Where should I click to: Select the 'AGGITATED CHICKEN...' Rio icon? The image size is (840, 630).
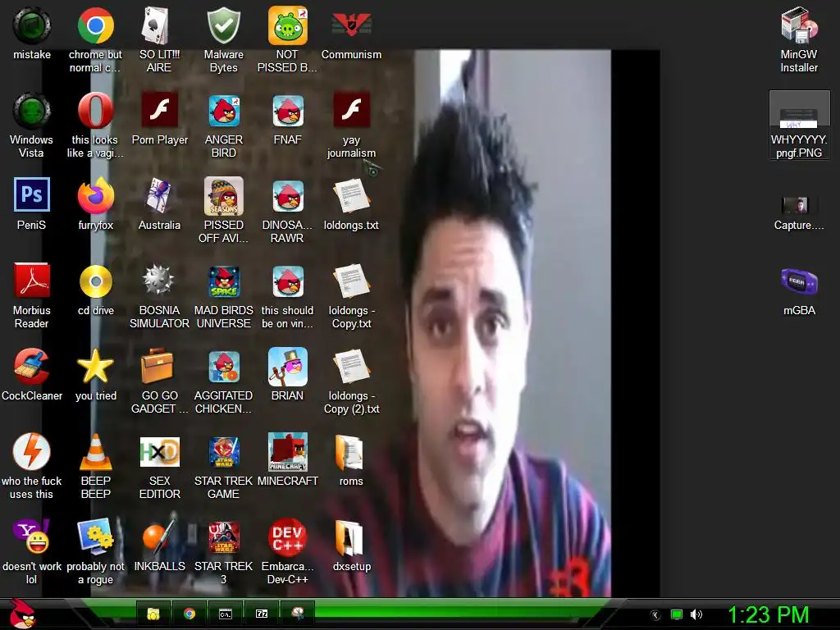223,367
